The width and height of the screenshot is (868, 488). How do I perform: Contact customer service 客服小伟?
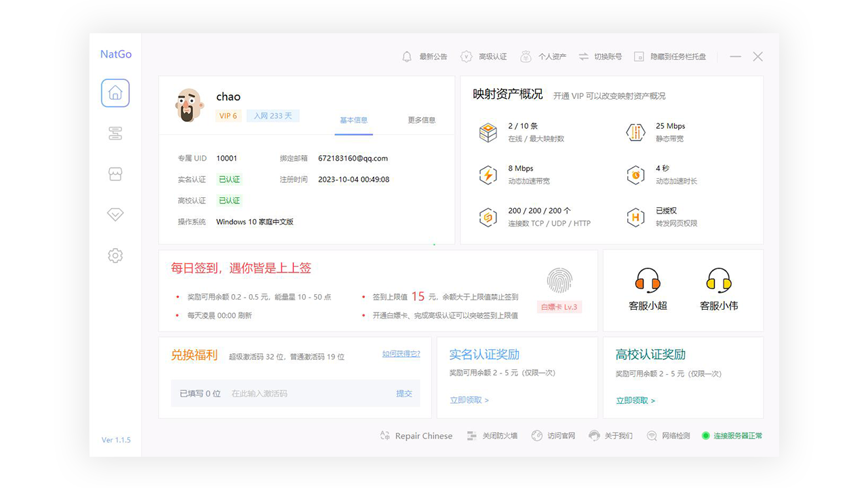718,289
